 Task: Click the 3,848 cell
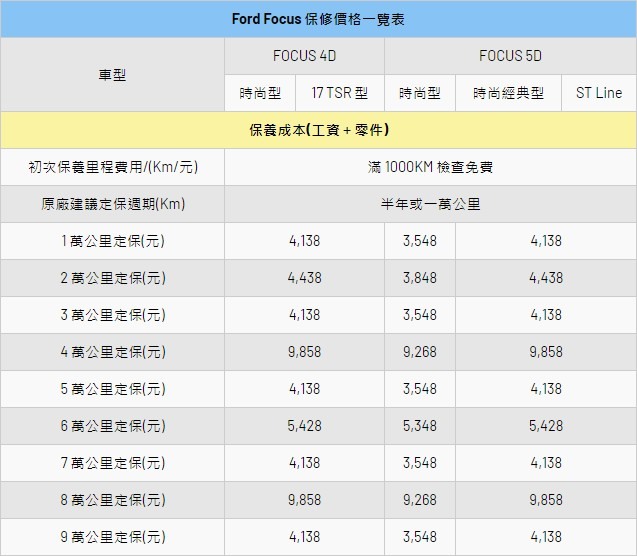point(420,278)
